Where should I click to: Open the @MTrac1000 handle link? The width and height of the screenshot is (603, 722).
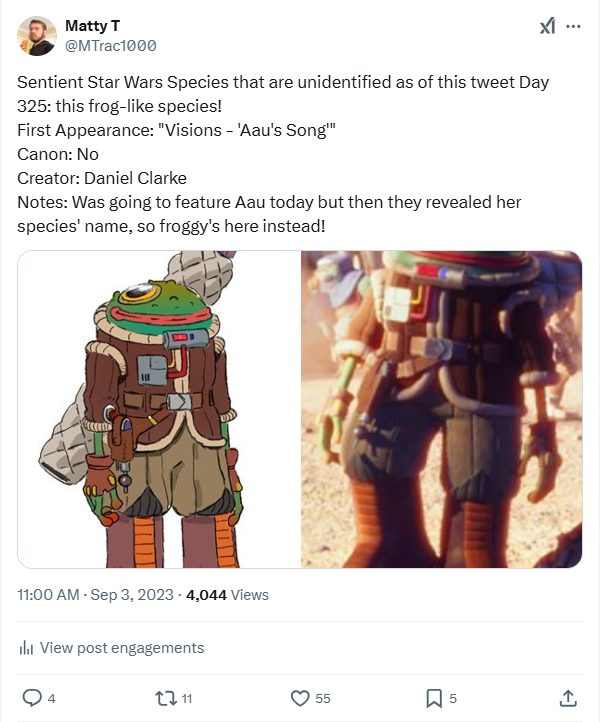110,46
